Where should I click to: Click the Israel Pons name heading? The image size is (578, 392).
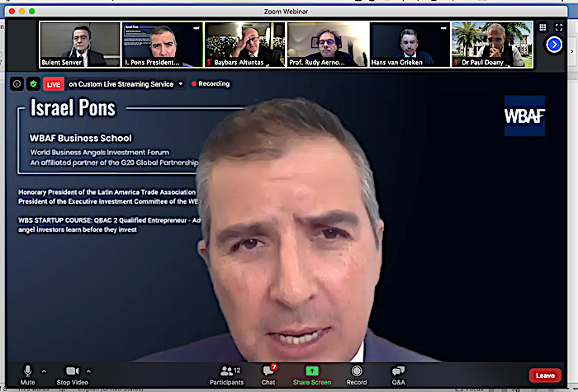pos(73,108)
